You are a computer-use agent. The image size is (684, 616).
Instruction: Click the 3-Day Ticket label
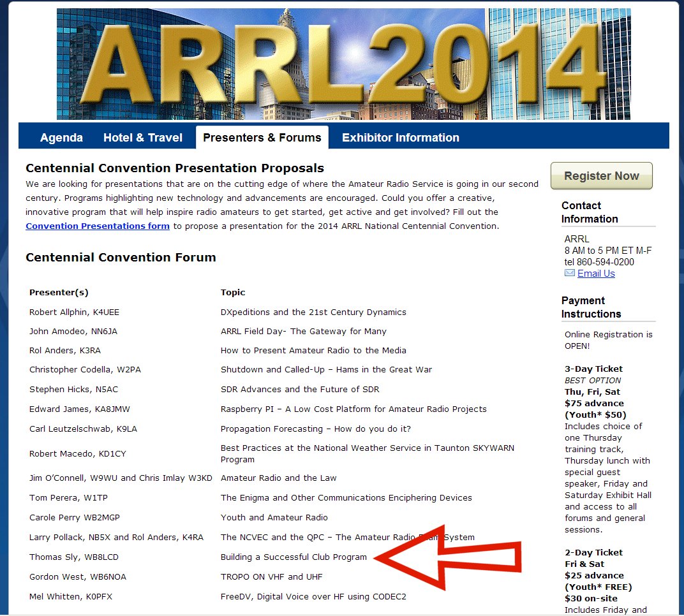(593, 369)
